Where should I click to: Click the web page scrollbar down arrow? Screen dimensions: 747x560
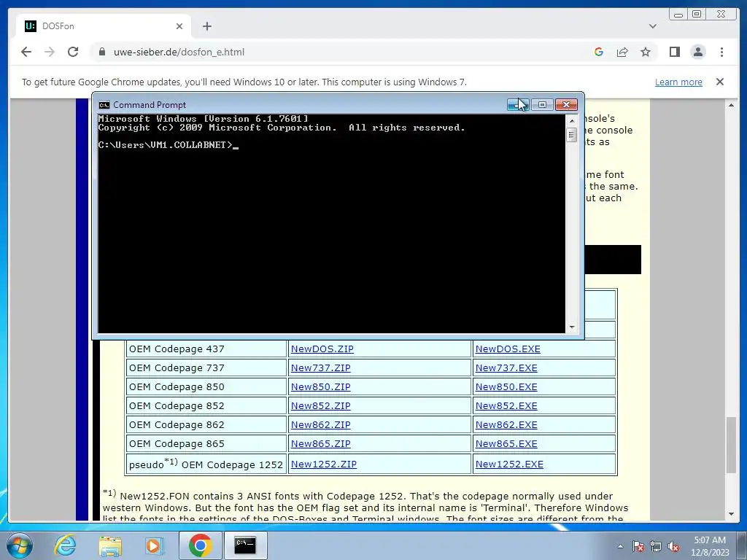[731, 514]
